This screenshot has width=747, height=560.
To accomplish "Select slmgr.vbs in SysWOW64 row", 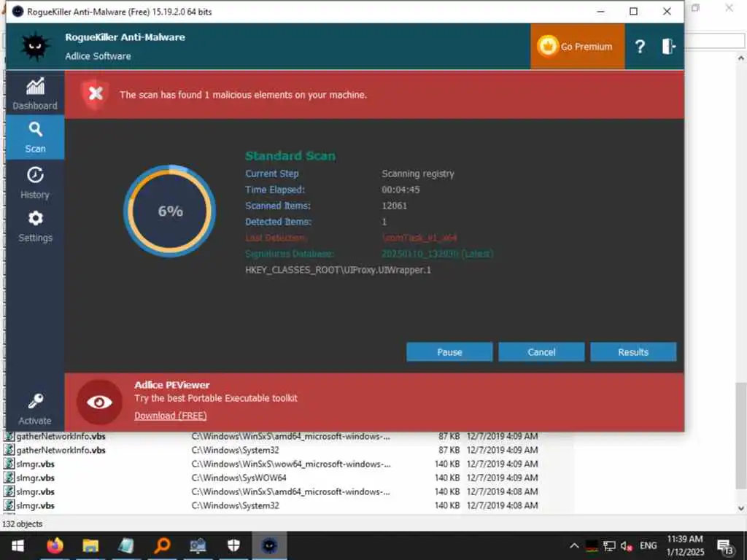I will (271, 478).
